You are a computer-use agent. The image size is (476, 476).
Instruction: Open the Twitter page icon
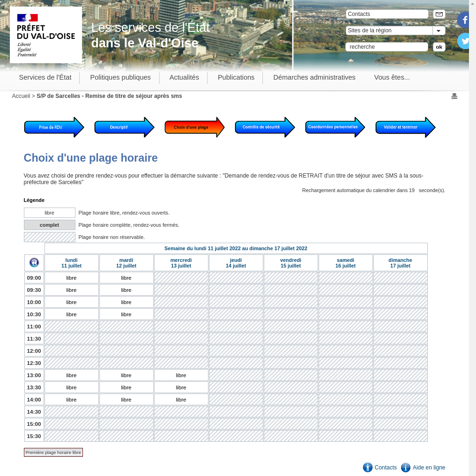click(463, 41)
